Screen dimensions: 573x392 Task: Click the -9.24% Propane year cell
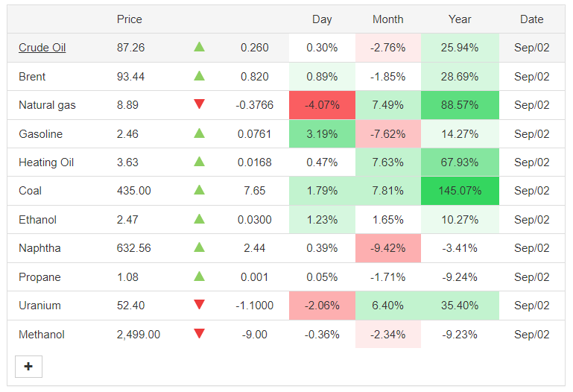click(460, 277)
